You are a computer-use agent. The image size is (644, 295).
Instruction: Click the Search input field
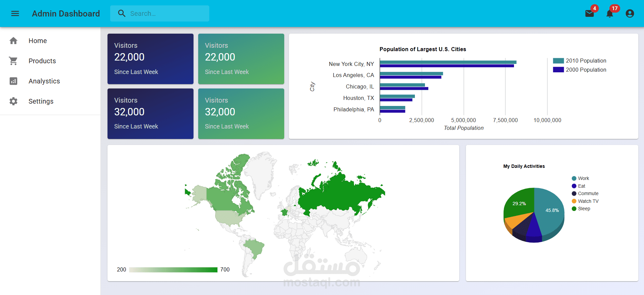[160, 13]
